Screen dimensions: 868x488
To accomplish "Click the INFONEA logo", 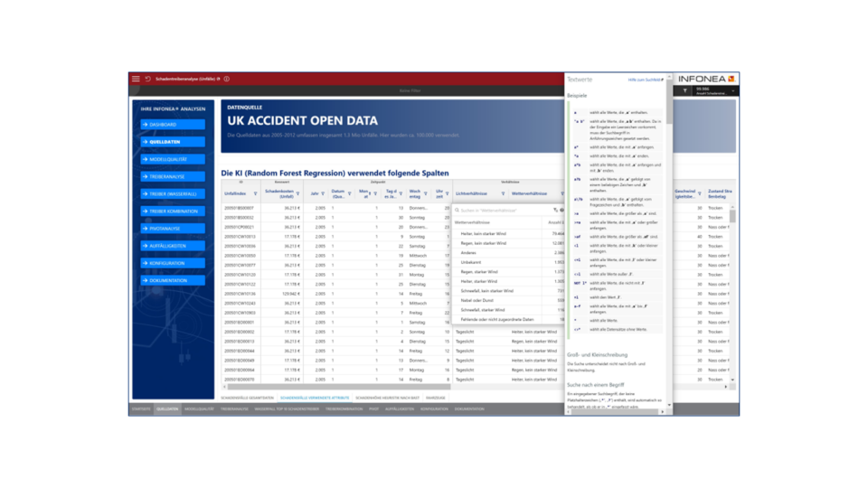I will [x=706, y=79].
